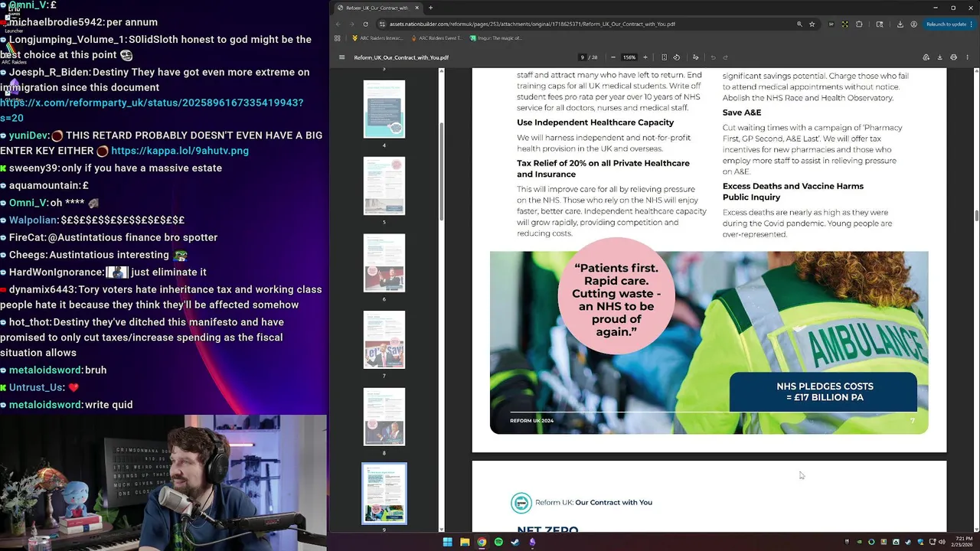This screenshot has width=980, height=551.
Task: Zoom out the PDF with minus button
Action: [612, 57]
